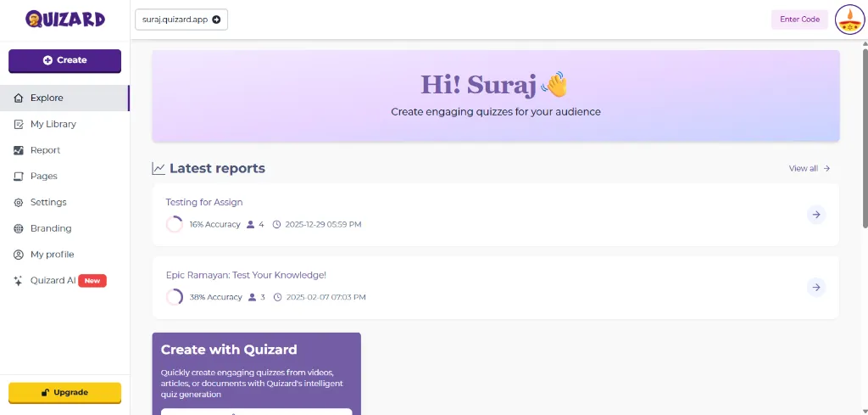Viewport: 868px width, 415px height.
Task: Click the Report chart icon in sidebar
Action: (19, 150)
